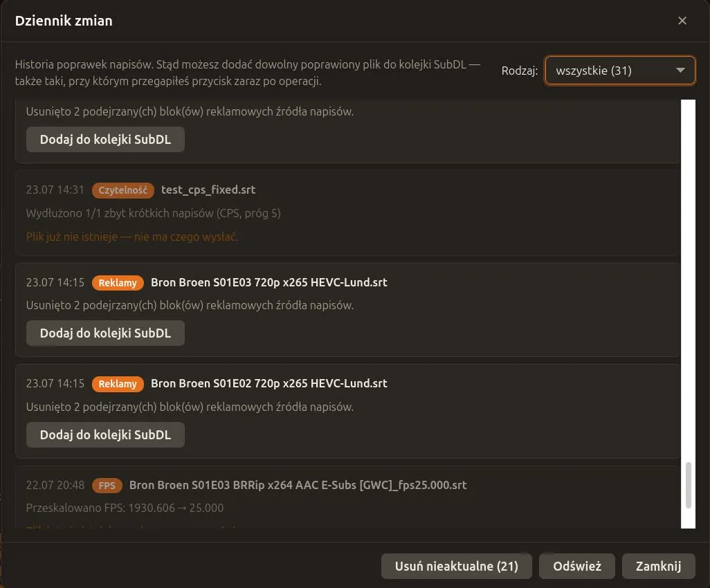Image resolution: width=710 pixels, height=588 pixels.
Task: Select Bron Broen S01E03 BRRip x264 file name
Action: click(298, 485)
